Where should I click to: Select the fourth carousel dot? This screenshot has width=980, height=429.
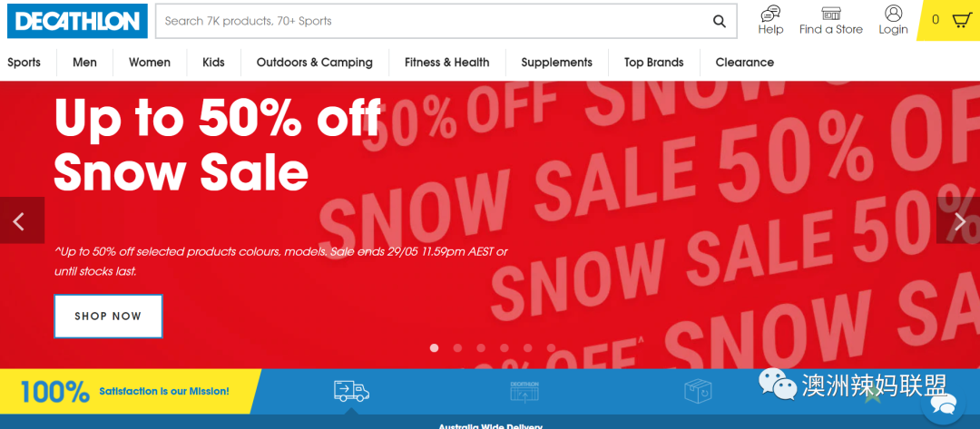[x=505, y=347]
